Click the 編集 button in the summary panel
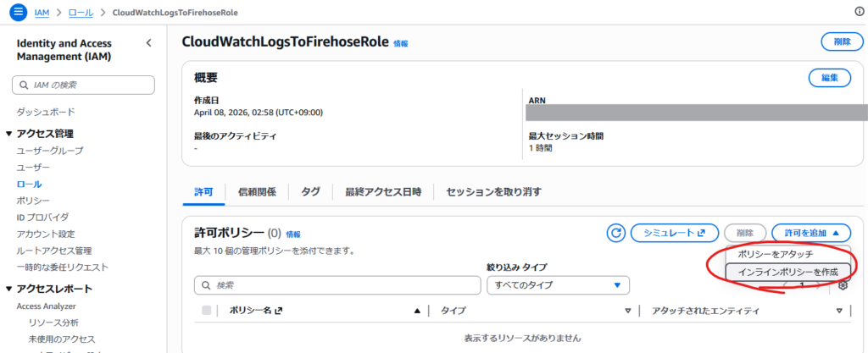The image size is (868, 353). click(830, 78)
